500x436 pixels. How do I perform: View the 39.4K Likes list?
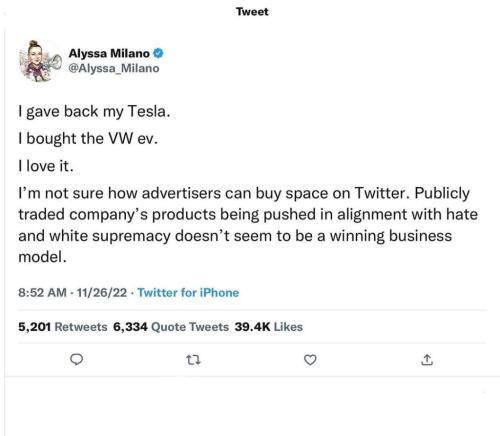pyautogui.click(x=269, y=327)
